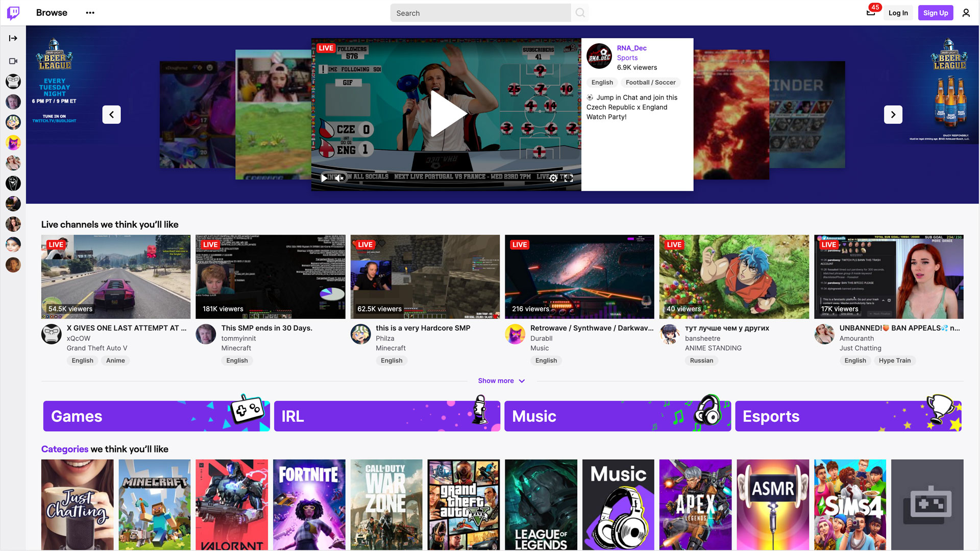This screenshot has width=980, height=551.
Task: Open League of Legends category cover
Action: 541,505
